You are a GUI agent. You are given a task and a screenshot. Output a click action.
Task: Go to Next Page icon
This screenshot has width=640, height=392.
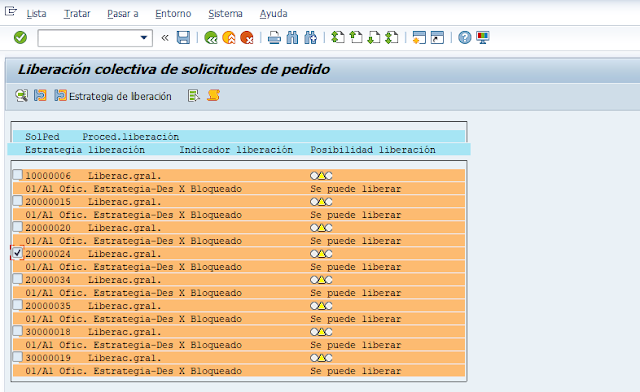(373, 38)
